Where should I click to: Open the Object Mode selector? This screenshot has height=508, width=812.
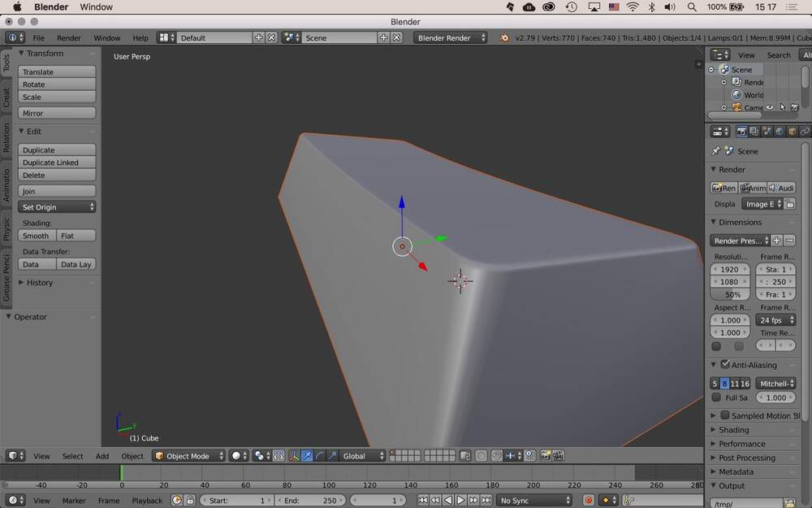click(x=189, y=456)
